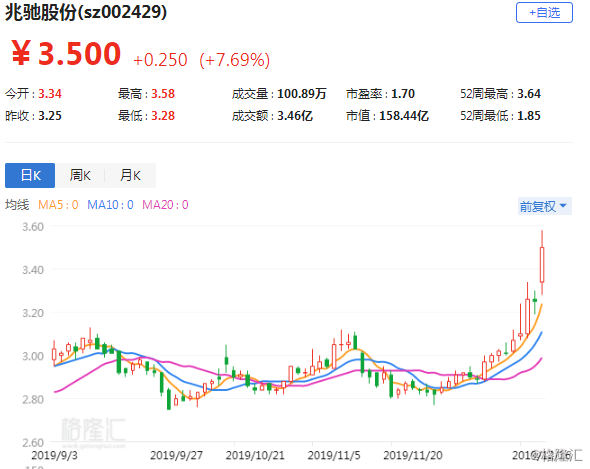The image size is (590, 469).
Task: Click the percent change (+7.69%)
Action: 234,60
